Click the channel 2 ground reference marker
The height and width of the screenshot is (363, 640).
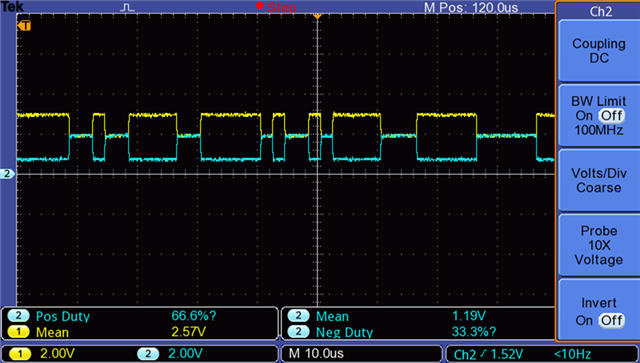coord(7,174)
